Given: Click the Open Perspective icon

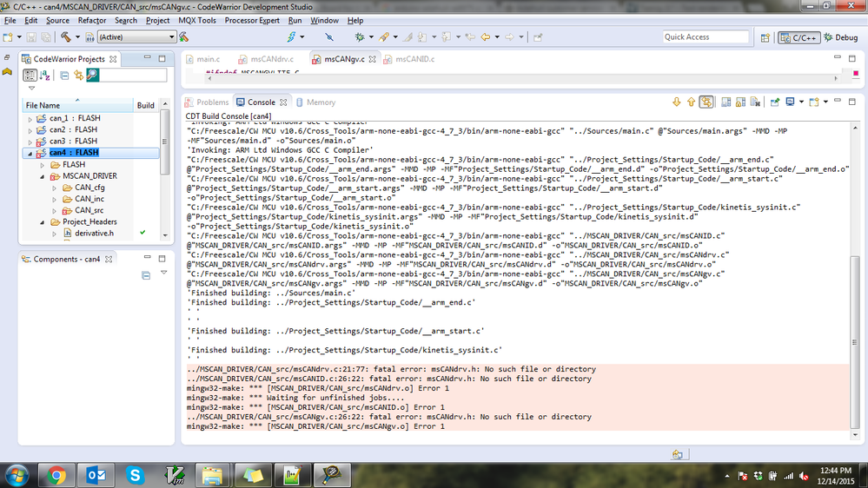Looking at the screenshot, I should (x=765, y=37).
